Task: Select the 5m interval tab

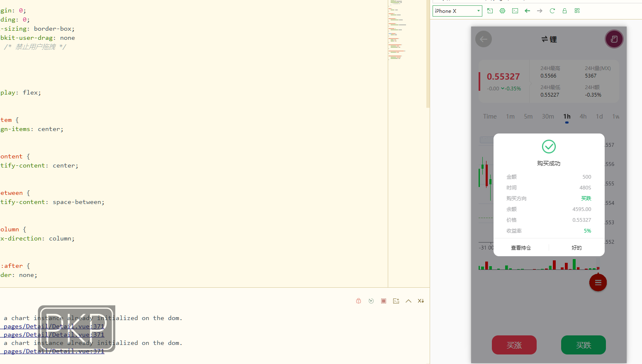Action: point(528,116)
